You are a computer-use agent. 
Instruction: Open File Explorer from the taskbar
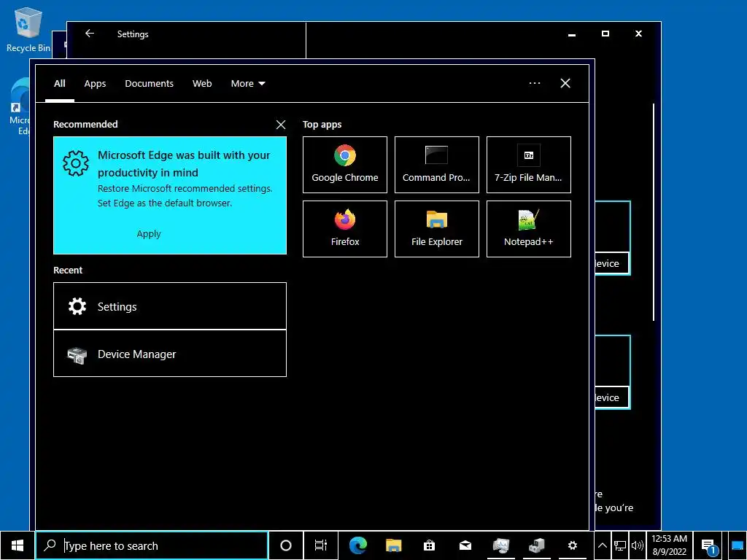pos(393,545)
